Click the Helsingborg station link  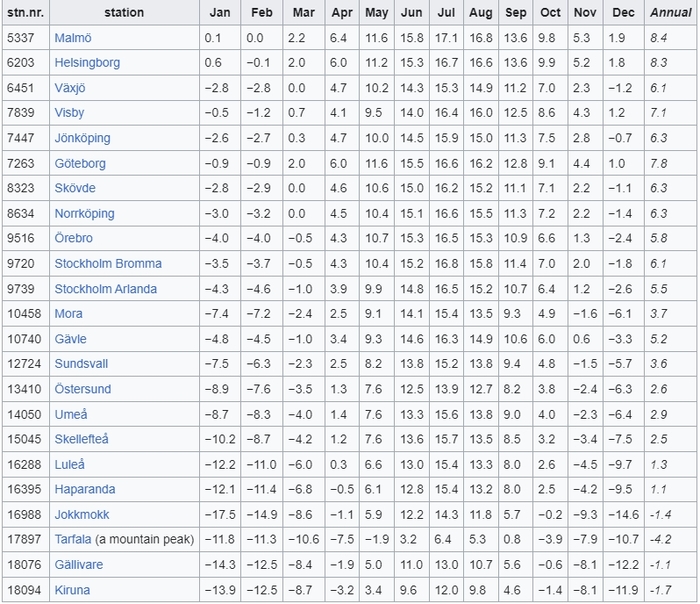(x=87, y=62)
